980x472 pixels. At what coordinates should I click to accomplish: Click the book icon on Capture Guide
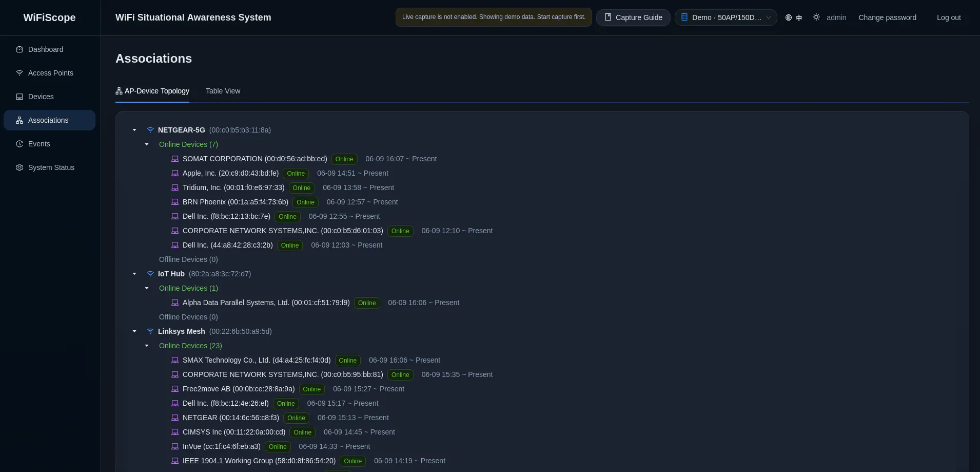[x=608, y=17]
